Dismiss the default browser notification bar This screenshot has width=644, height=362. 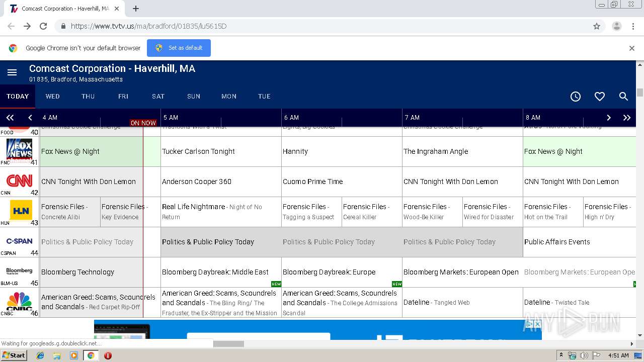point(632,48)
